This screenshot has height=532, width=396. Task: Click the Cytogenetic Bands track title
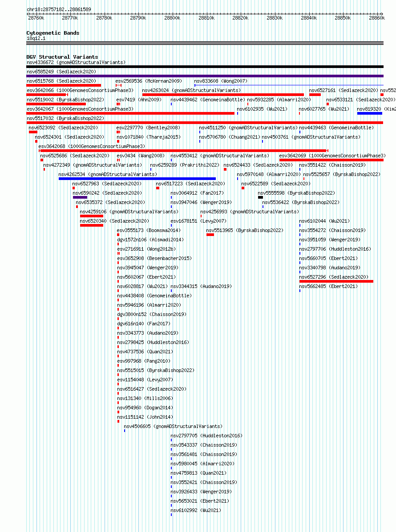tap(53, 33)
